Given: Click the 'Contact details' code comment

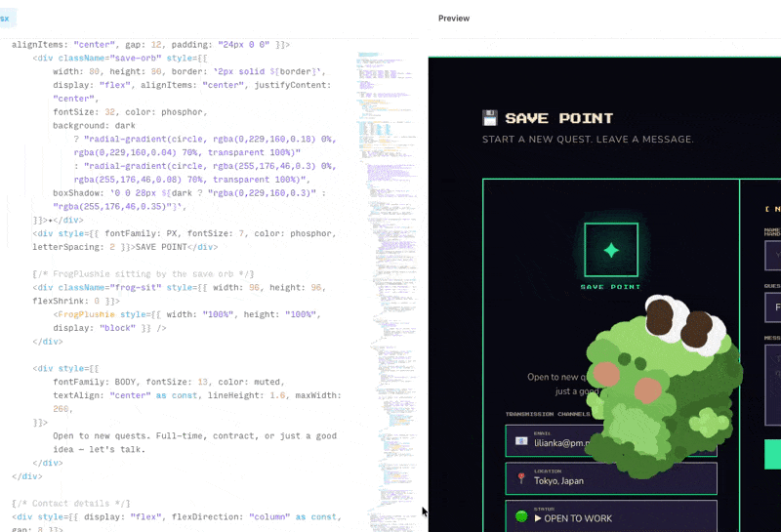Looking at the screenshot, I should tap(71, 503).
